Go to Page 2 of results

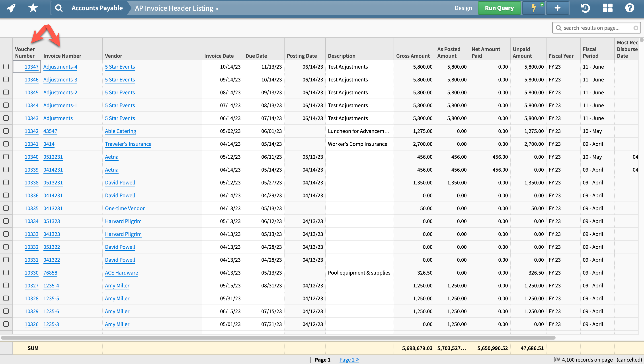click(349, 360)
